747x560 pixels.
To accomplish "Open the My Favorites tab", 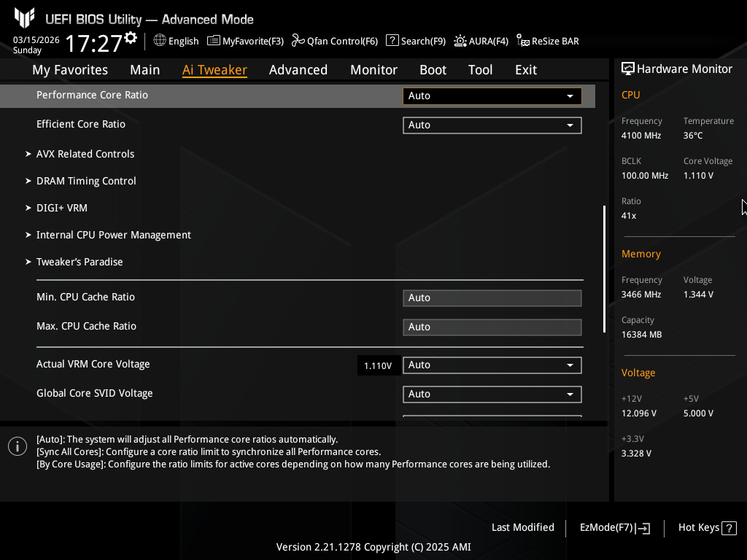I will point(70,70).
